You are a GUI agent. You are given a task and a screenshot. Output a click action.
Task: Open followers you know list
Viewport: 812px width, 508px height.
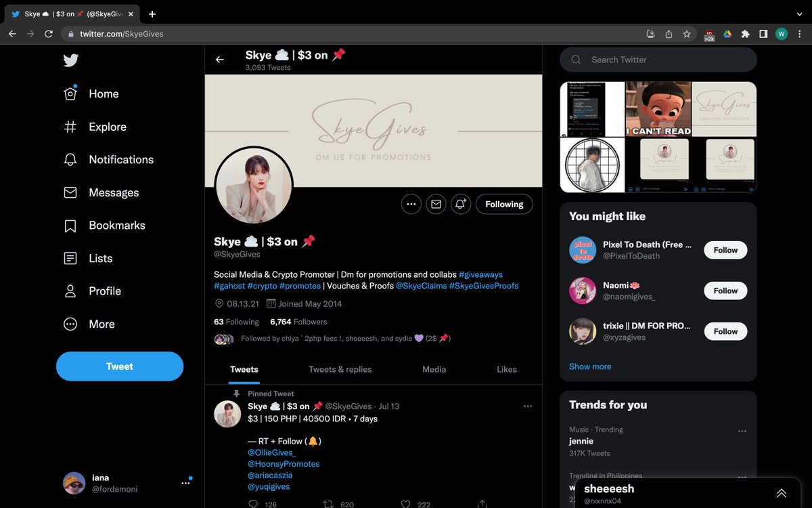(332, 339)
